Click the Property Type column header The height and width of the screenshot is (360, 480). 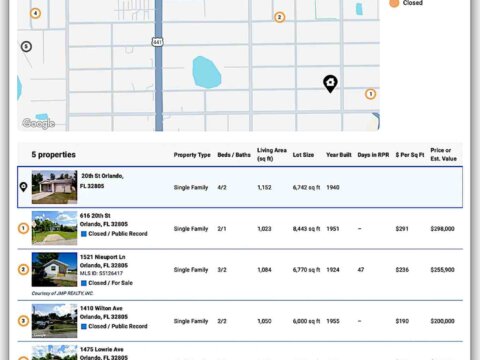tap(192, 155)
